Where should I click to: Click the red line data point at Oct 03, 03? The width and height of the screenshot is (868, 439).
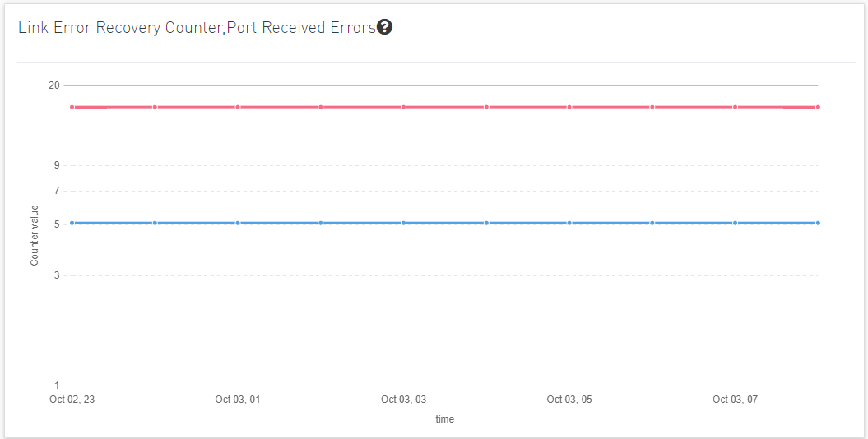404,107
